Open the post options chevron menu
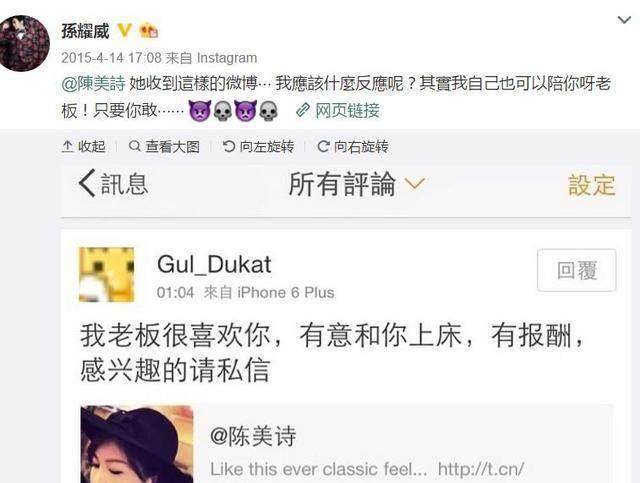The height and width of the screenshot is (483, 640). click(624, 20)
